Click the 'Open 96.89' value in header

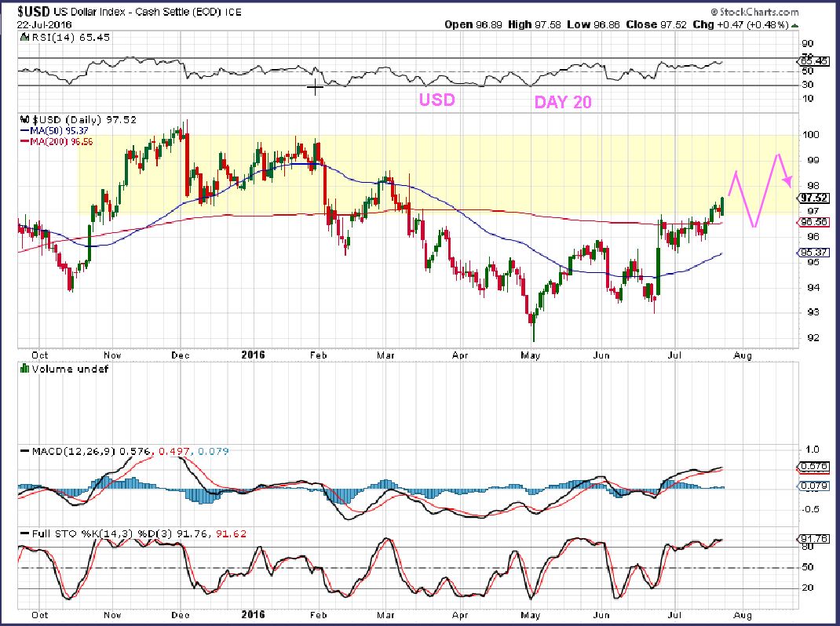473,24
